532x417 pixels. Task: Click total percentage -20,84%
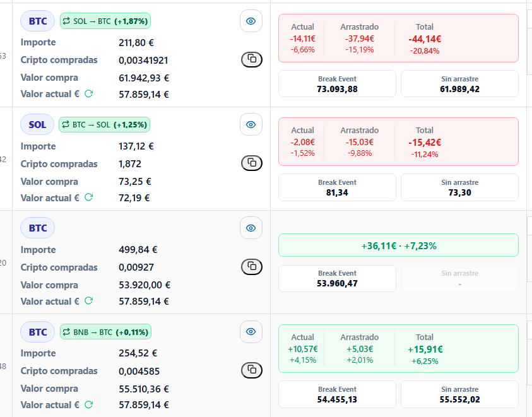tap(425, 51)
